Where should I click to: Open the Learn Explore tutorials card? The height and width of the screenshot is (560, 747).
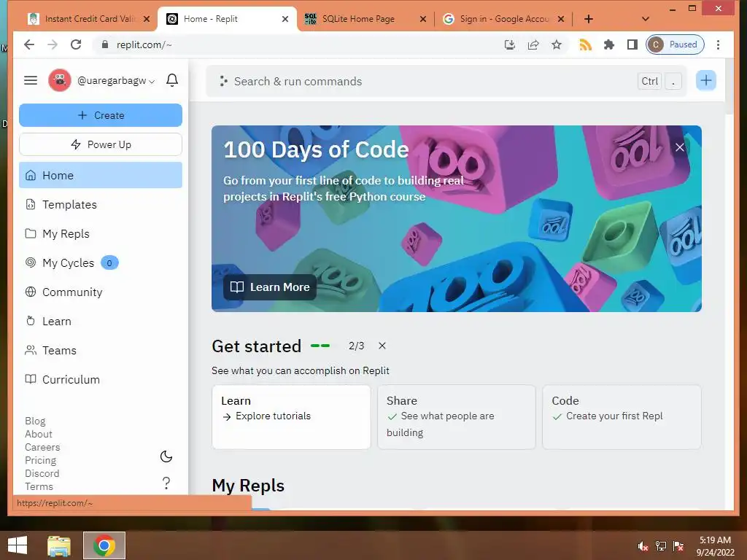pyautogui.click(x=291, y=417)
